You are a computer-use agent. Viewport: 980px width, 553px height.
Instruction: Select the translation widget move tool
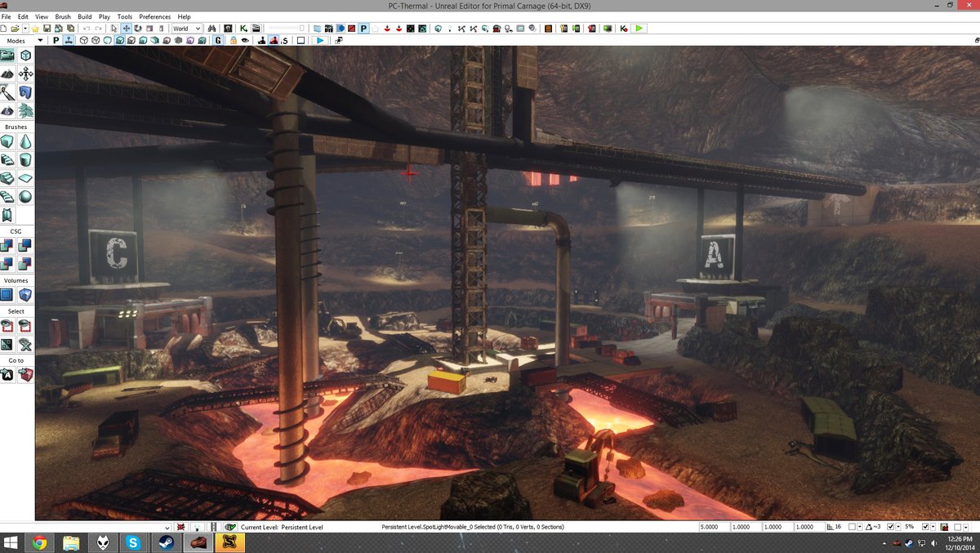127,29
